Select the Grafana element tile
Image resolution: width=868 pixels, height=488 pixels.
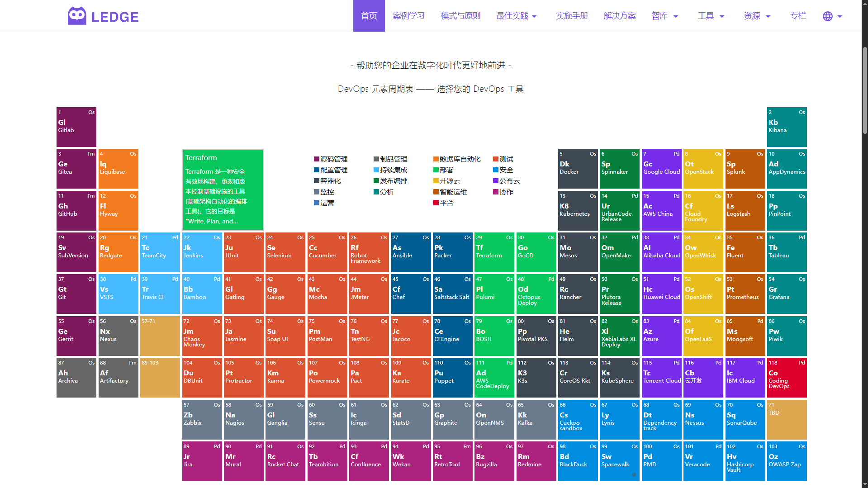787,294
